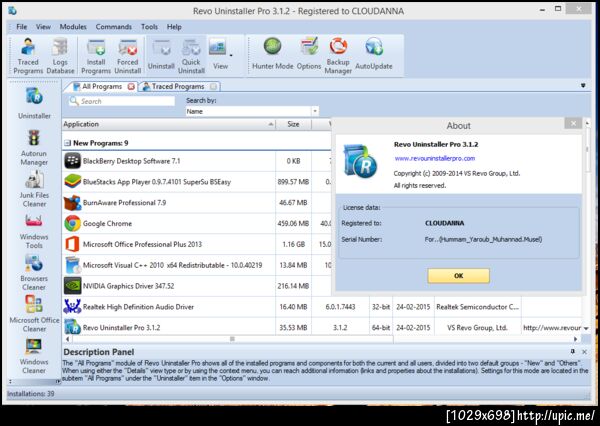The height and width of the screenshot is (426, 600).
Task: Open the Tools menu
Action: [x=149, y=27]
